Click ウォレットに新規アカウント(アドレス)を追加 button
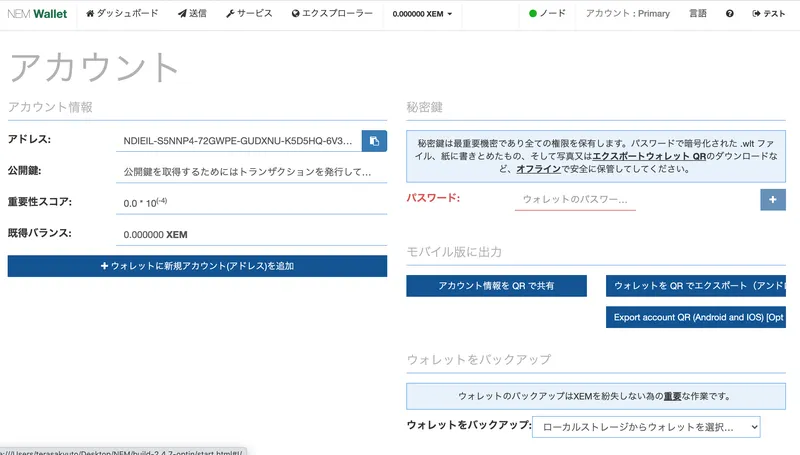 click(197, 266)
